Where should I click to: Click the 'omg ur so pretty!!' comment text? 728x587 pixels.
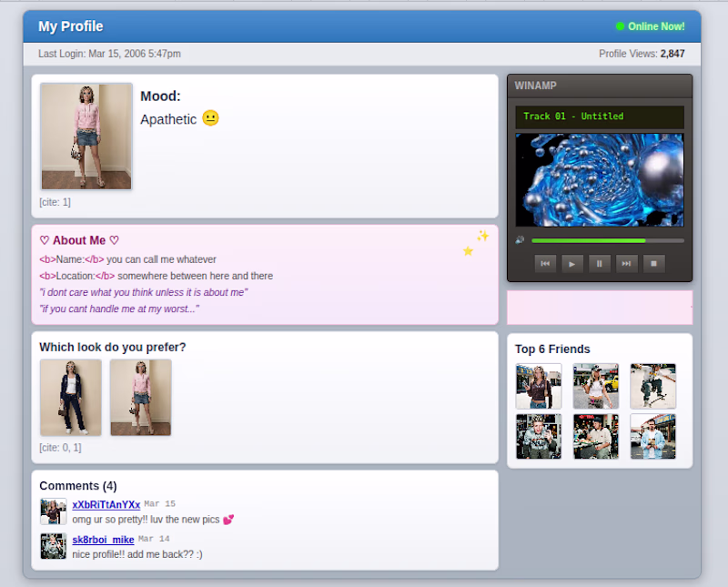point(146,520)
